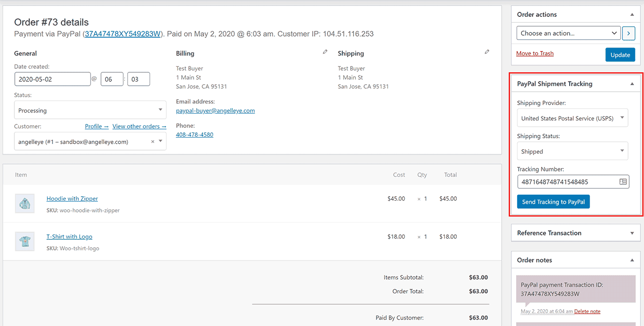Screen dimensions: 644x326
Task: Open the Shipping Provider dropdown
Action: click(x=572, y=118)
